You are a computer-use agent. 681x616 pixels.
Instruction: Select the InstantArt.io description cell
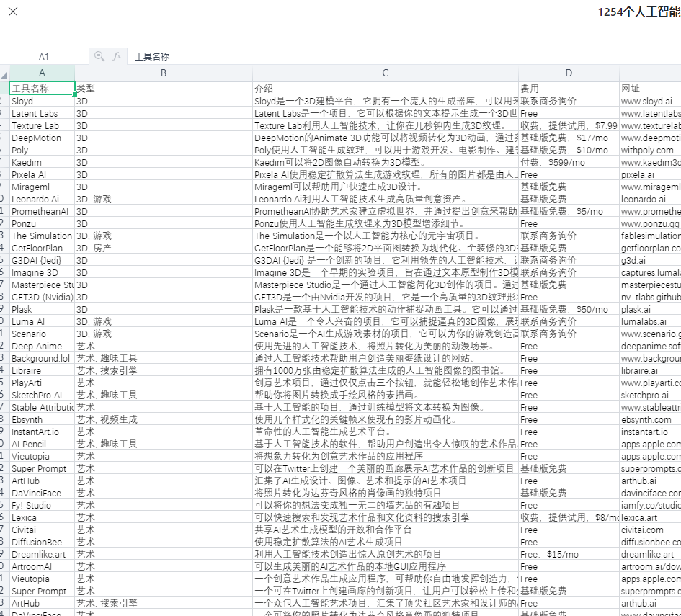[386, 432]
